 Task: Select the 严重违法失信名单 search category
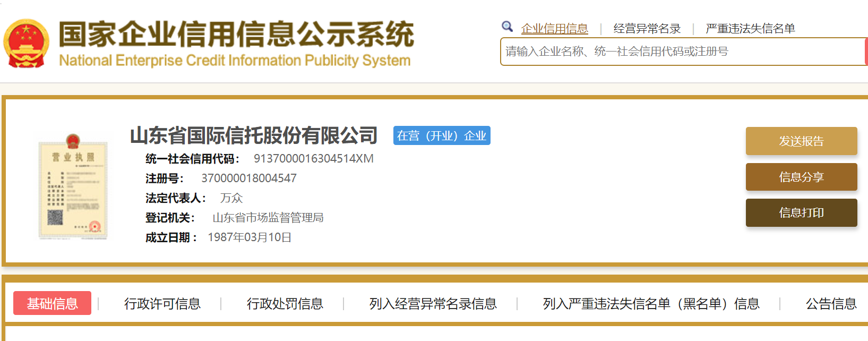[750, 29]
